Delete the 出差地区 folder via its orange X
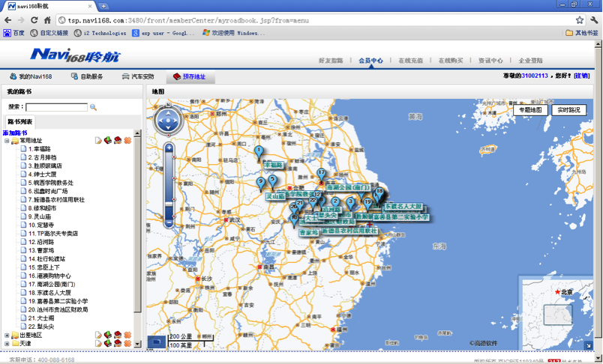Image resolution: width=603 pixels, height=364 pixels. point(127,335)
